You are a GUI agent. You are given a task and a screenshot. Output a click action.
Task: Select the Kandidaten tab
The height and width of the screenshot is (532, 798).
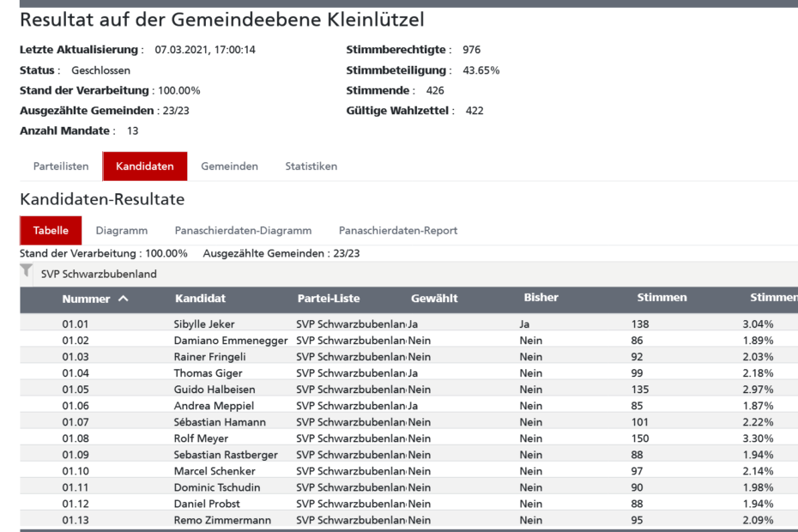145,166
